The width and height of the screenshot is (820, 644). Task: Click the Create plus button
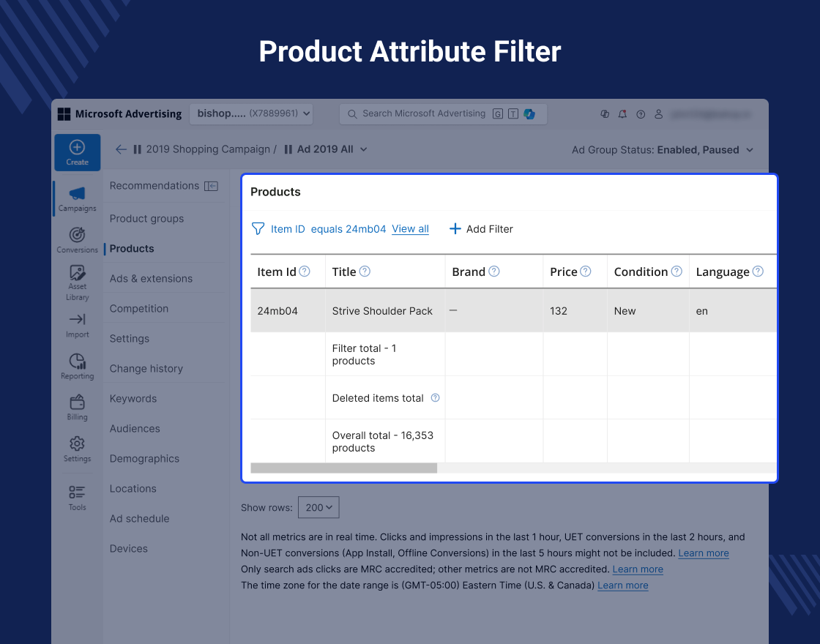[x=78, y=152]
